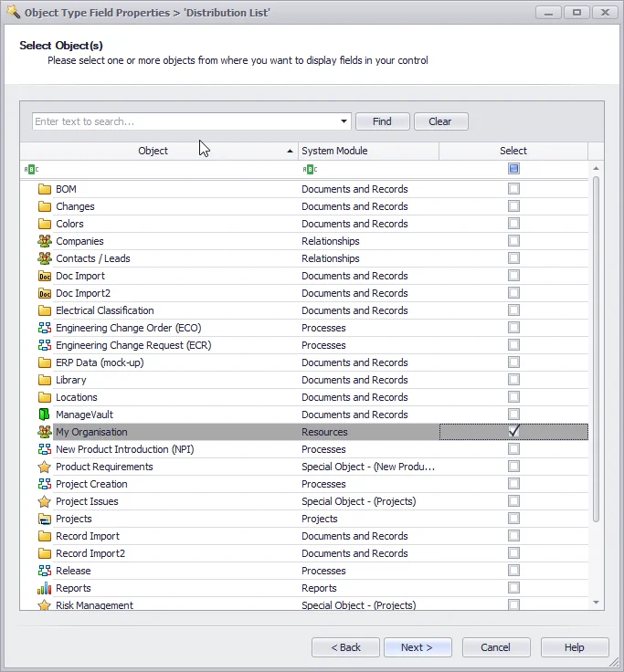Click the Record Import folder icon
The width and height of the screenshot is (624, 672).
tap(44, 536)
